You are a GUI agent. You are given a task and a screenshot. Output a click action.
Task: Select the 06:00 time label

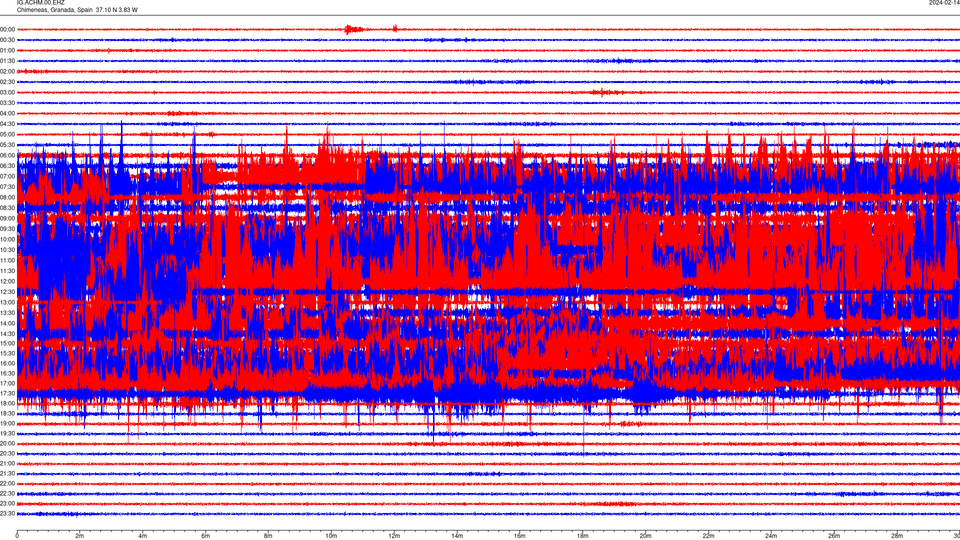[7, 156]
